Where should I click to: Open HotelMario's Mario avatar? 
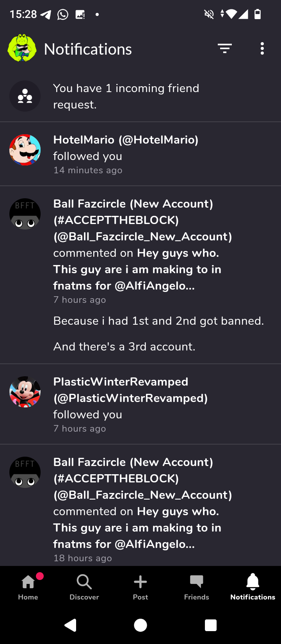coord(25,150)
